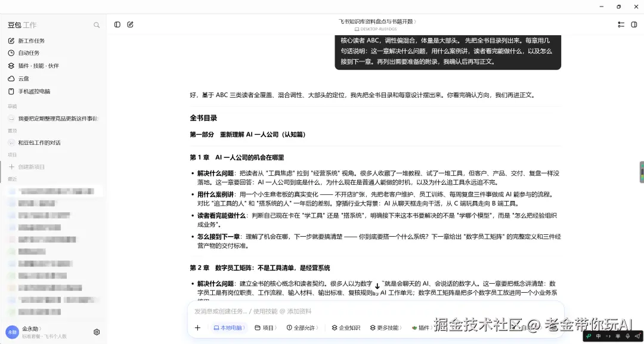
Task: Expand the 全部允许 permission dropdown
Action: click(x=303, y=327)
